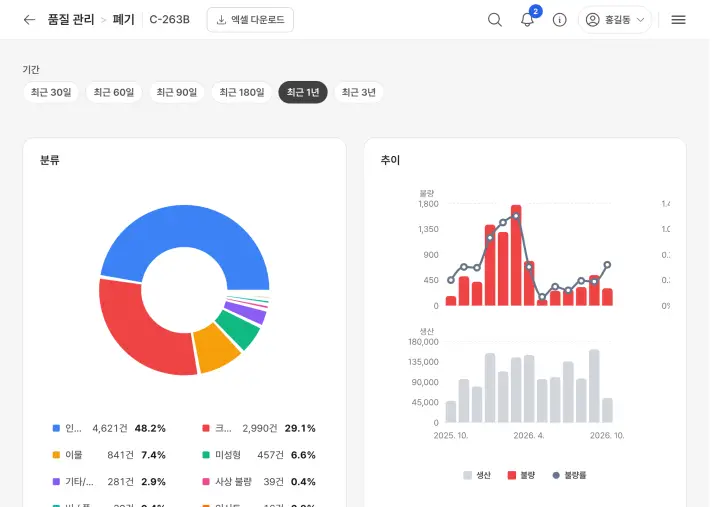
Task: Open the hamburger menu icon
Action: pos(678,20)
